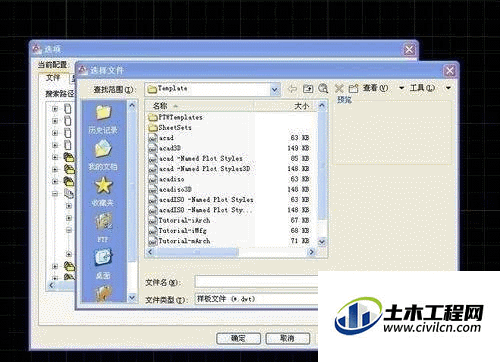500x362 pixels.
Task: Click the places bar scroll-down arrow
Action: click(x=132, y=297)
